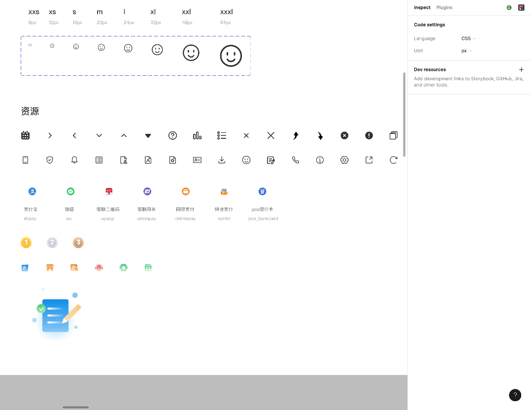
Task: Select the green calendar box colored icon
Action: (x=148, y=268)
